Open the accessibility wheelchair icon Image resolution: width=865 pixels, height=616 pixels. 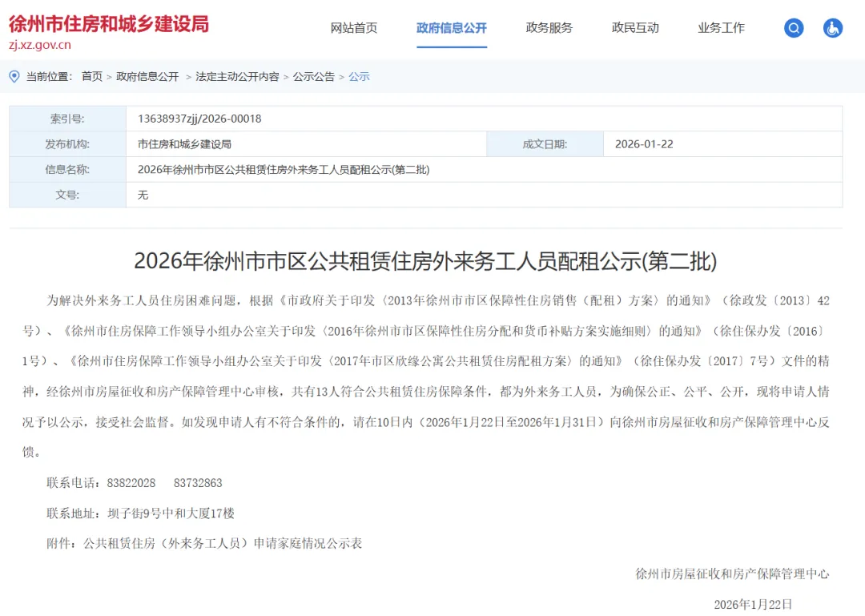[832, 27]
